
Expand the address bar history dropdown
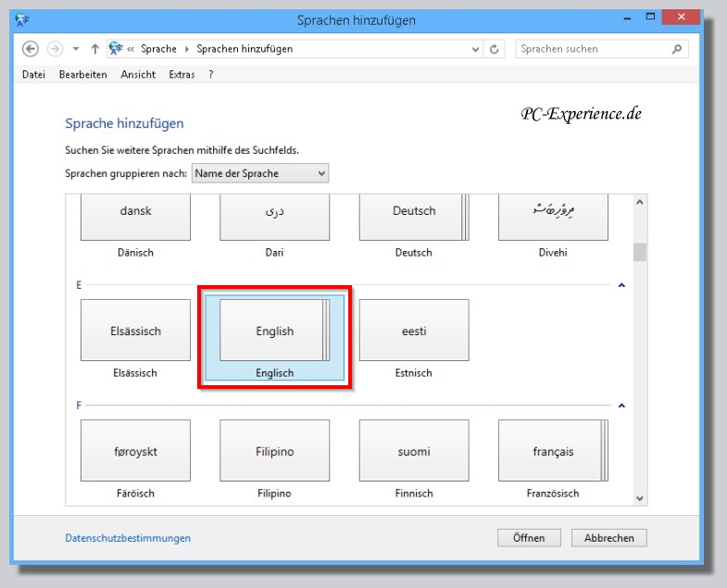point(475,49)
